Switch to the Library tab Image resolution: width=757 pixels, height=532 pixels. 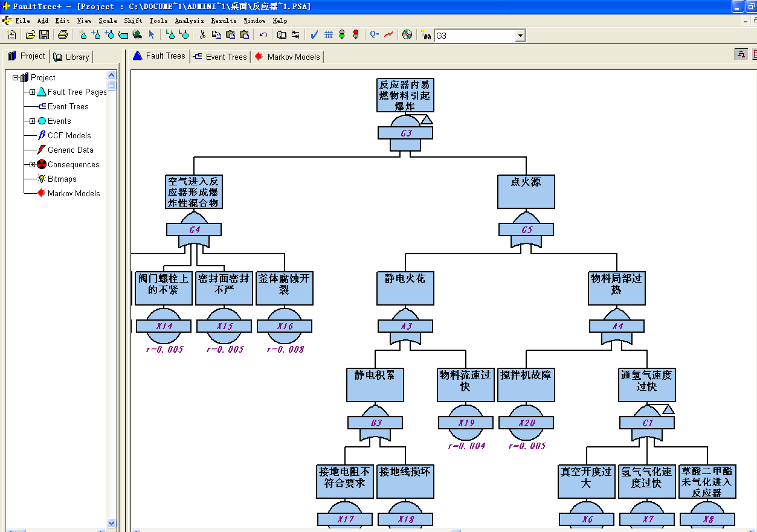(71, 57)
